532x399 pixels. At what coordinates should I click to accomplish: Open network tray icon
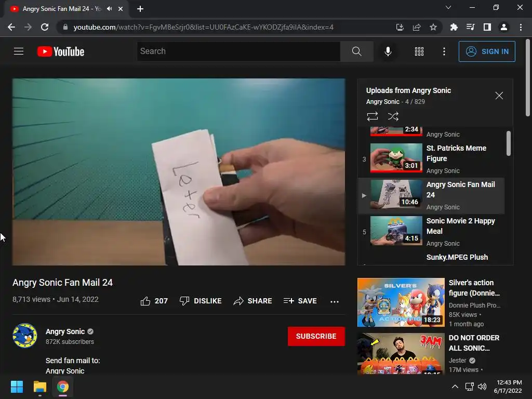pyautogui.click(x=469, y=387)
